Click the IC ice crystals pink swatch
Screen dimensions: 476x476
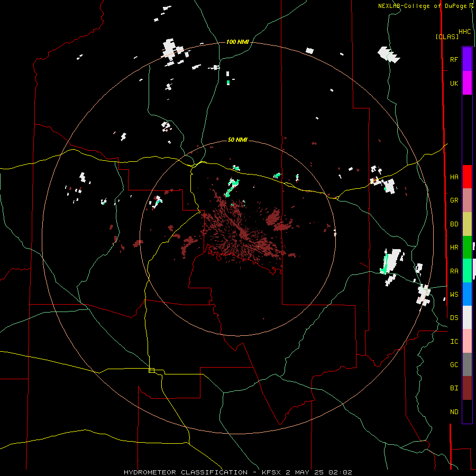[467, 341]
